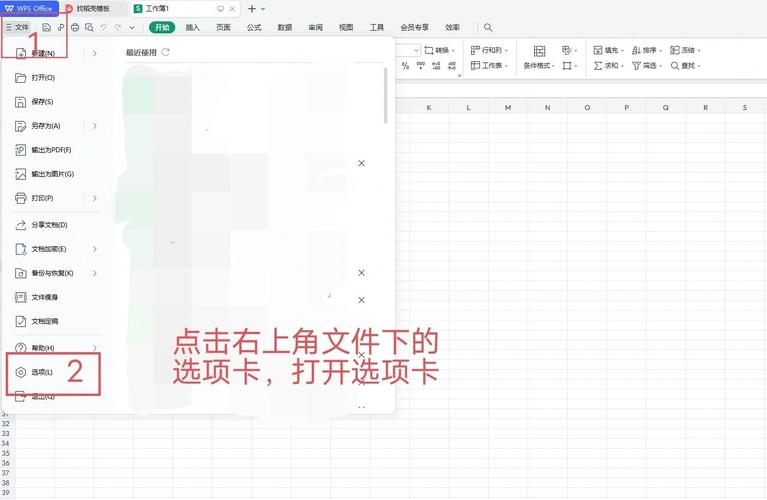Viewport: 767px width, 500px height.
Task: Click the decrease decimal places icon
Action: [x=452, y=66]
